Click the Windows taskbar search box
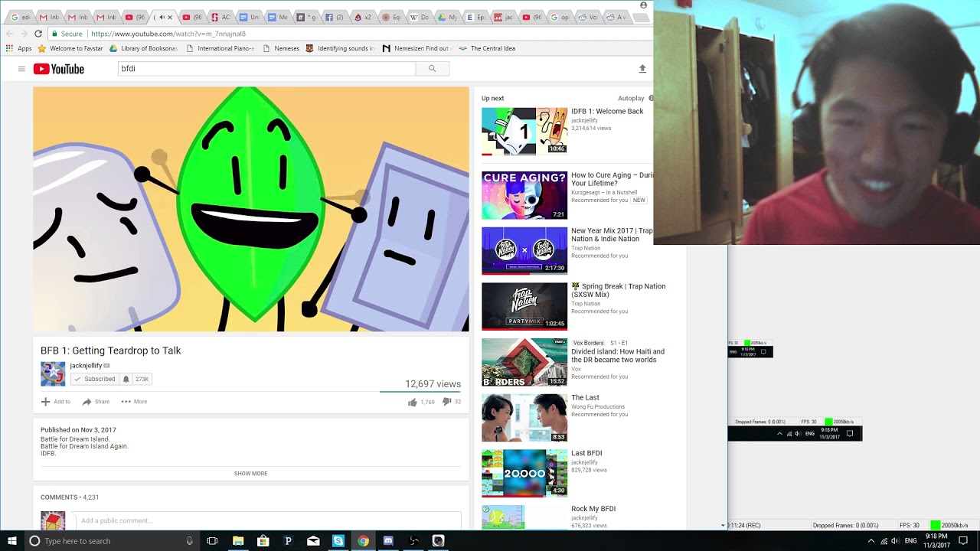 point(112,541)
